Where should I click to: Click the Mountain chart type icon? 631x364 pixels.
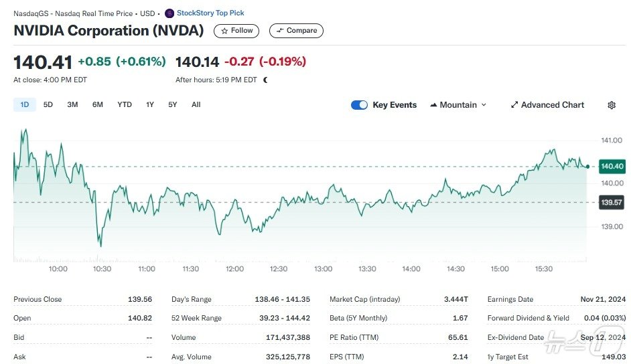433,105
